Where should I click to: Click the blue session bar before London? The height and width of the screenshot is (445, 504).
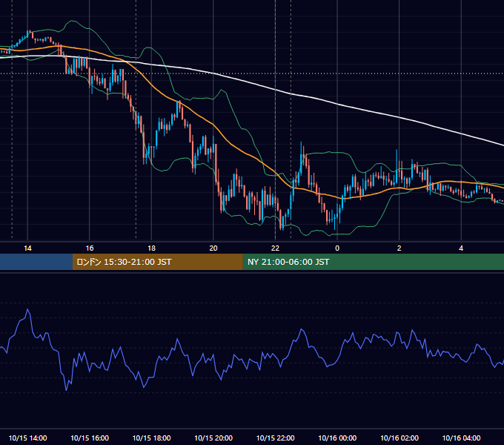(36, 262)
